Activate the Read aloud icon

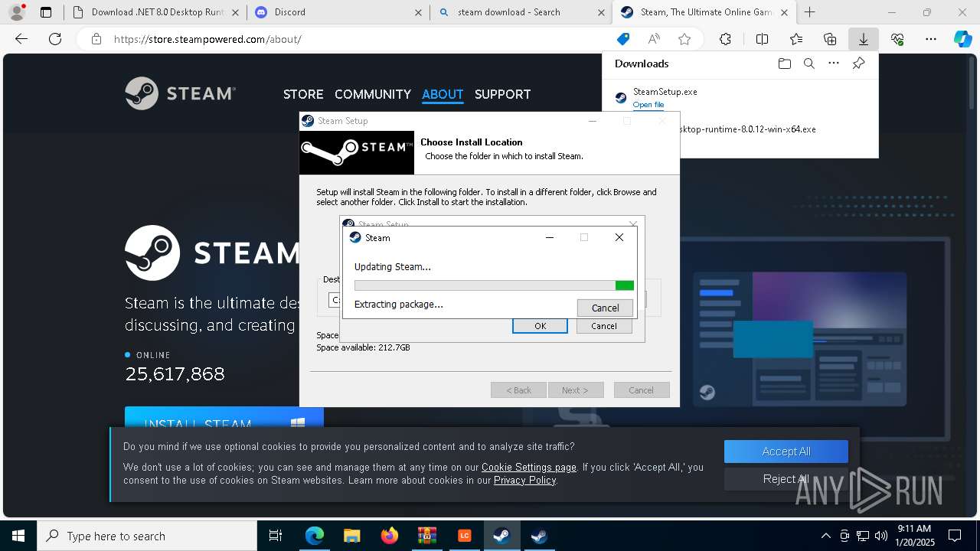pyautogui.click(x=654, y=39)
